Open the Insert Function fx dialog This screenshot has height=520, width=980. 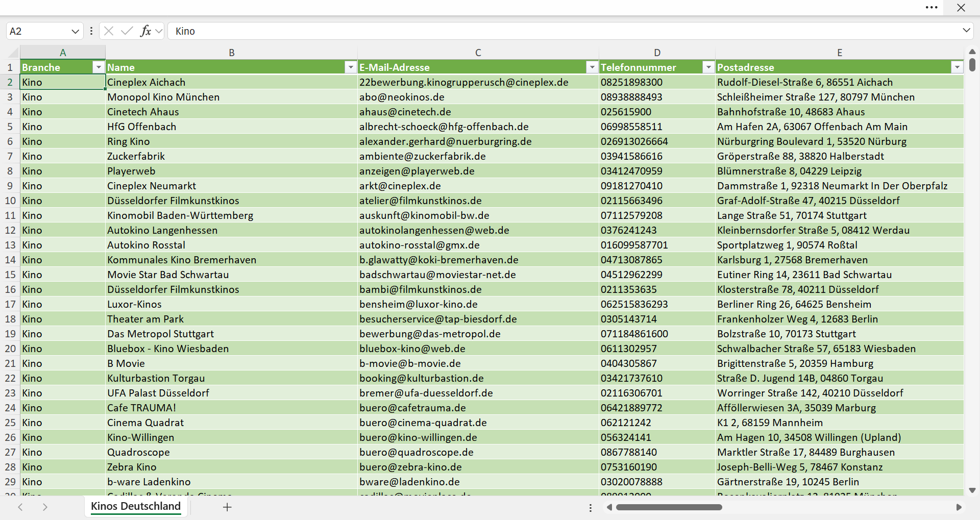click(145, 31)
